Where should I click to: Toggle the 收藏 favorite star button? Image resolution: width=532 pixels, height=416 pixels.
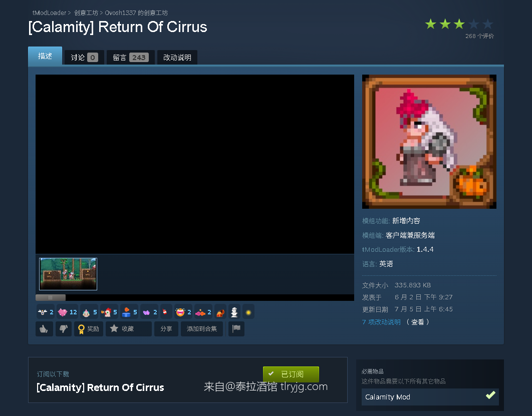click(x=129, y=329)
